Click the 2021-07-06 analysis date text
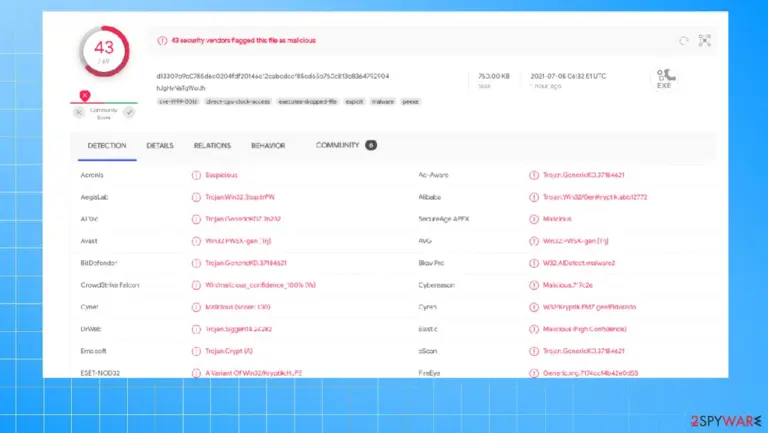This screenshot has width=768, height=433. point(568,76)
